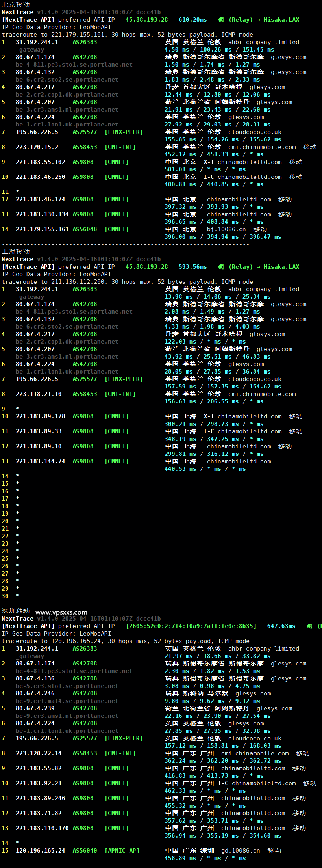Click the '440.53 ms' latency value
The width and height of the screenshot is (322, 868).
click(180, 469)
